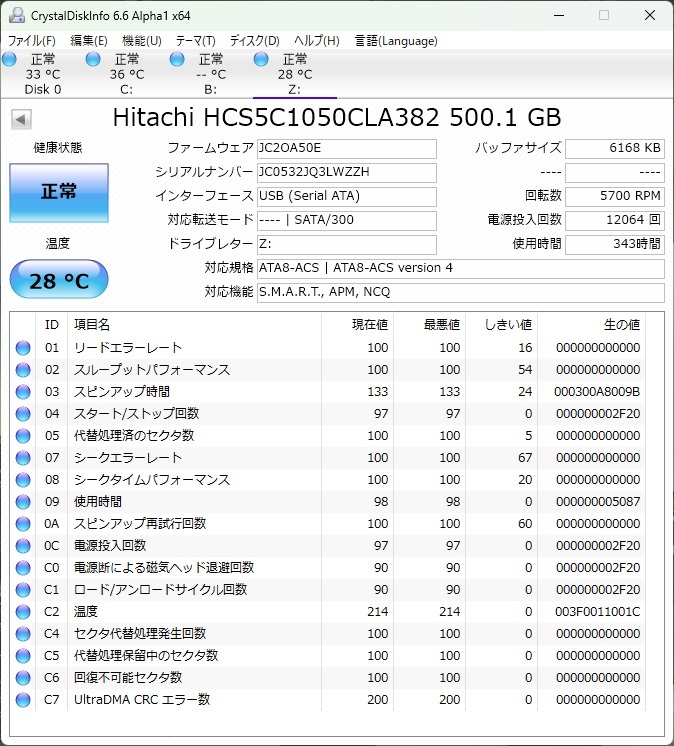This screenshot has width=674, height=746.
Task: Click the 項目名 column header
Action: (92, 325)
